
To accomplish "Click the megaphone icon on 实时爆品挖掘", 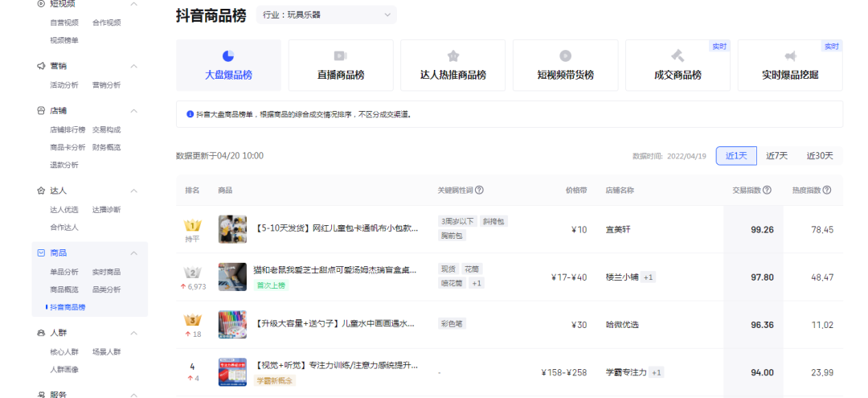I will pos(790,56).
